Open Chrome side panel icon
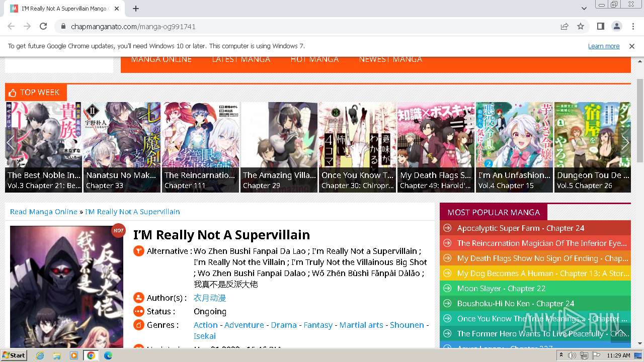644x362 pixels. point(601,26)
